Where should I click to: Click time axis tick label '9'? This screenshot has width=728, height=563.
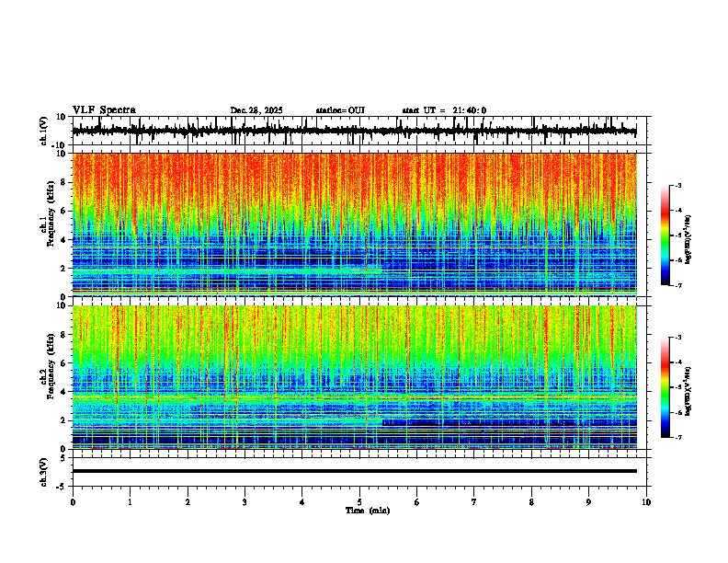tap(588, 502)
